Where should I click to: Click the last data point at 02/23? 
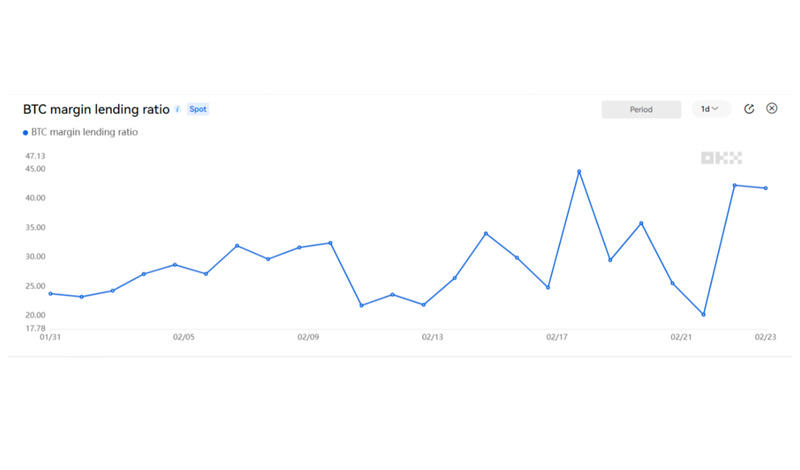(766, 188)
